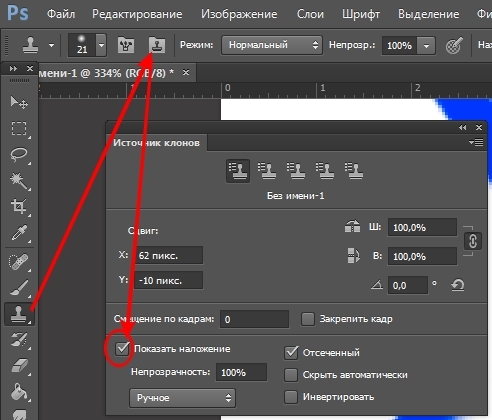Select the Lasso tool
The image size is (492, 420).
tap(19, 154)
